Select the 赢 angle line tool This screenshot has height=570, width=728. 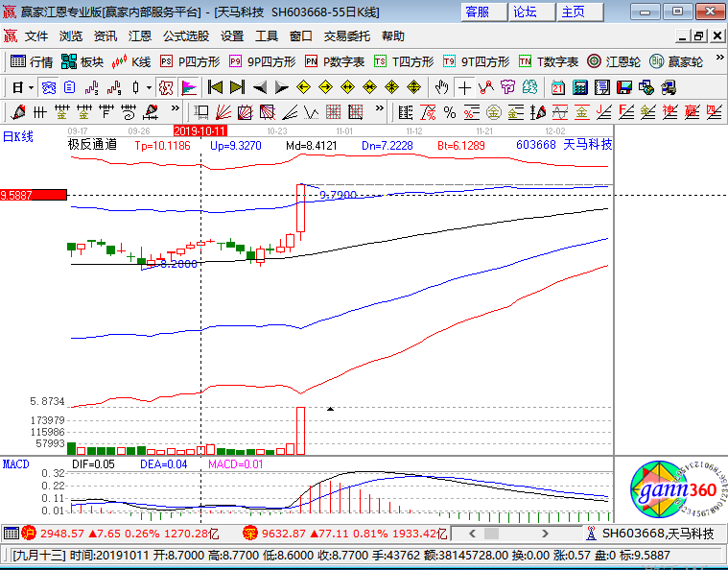692,112
